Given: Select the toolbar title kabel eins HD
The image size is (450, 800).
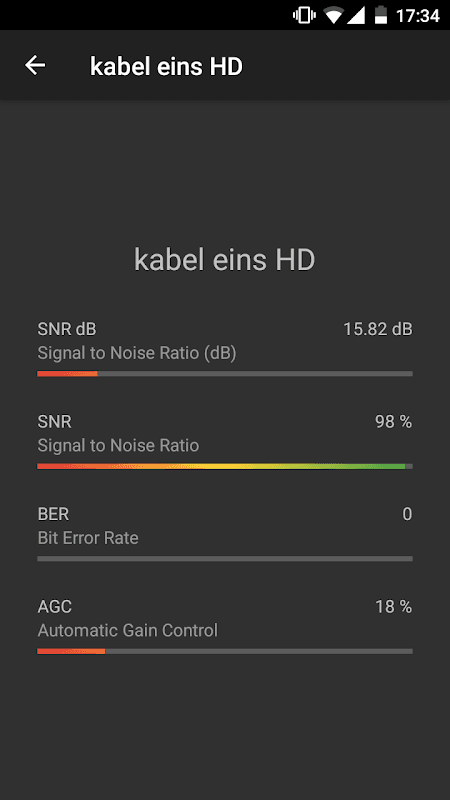Looking at the screenshot, I should [166, 66].
